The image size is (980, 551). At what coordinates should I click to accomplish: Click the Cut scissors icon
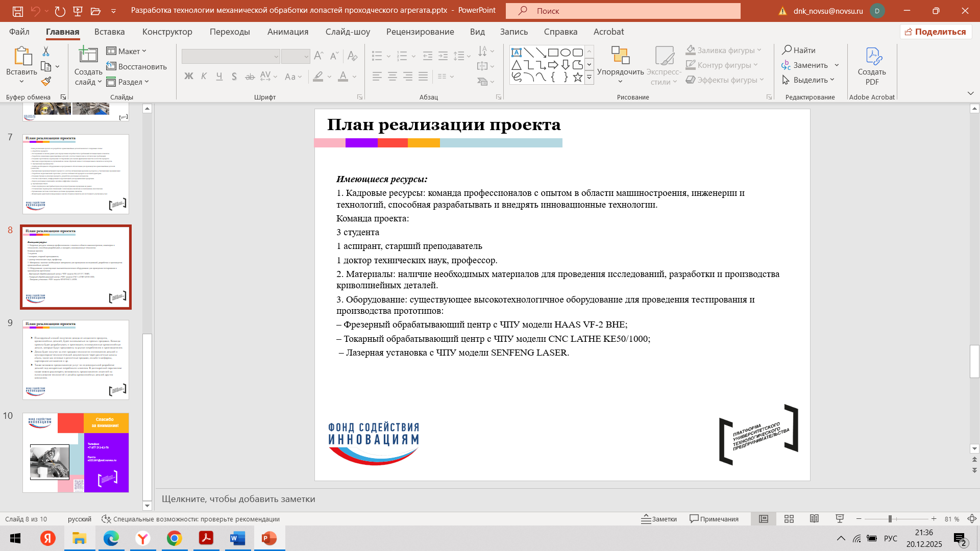coord(46,51)
